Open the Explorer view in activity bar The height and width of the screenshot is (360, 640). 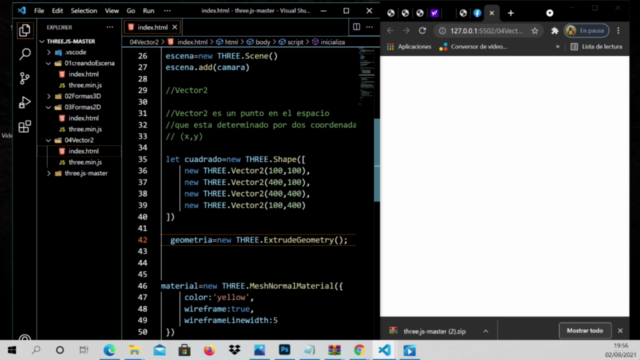pos(24,30)
